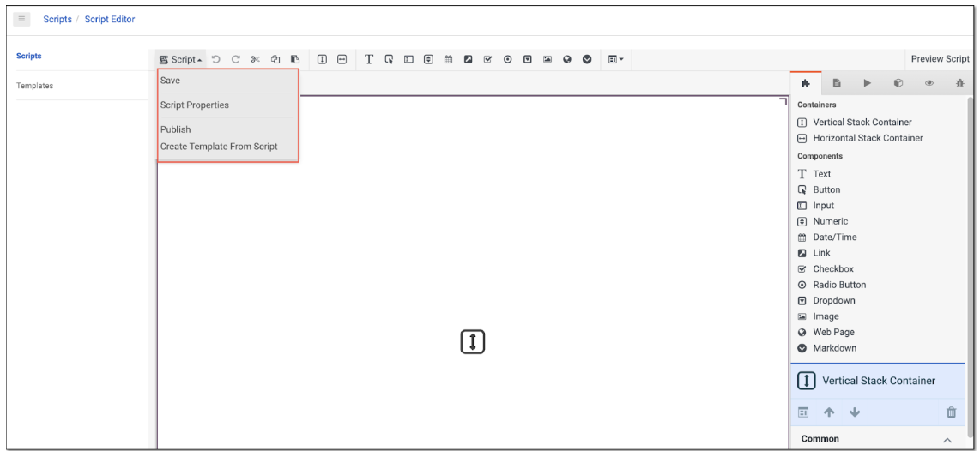Click the Copy toolbar icon
Viewport: 980px width, 451px height.
pyautogui.click(x=275, y=59)
